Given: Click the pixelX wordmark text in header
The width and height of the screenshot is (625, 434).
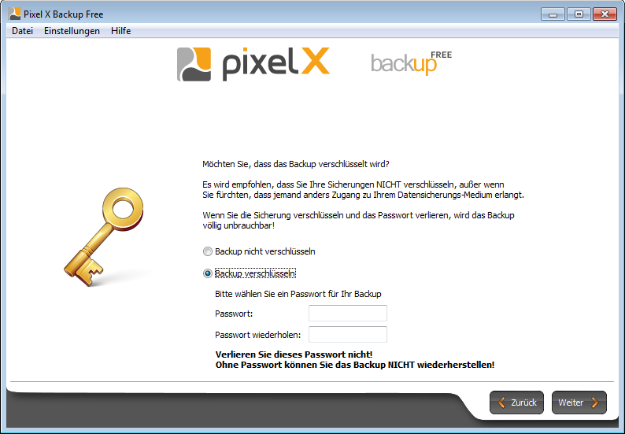Looking at the screenshot, I should 276,63.
